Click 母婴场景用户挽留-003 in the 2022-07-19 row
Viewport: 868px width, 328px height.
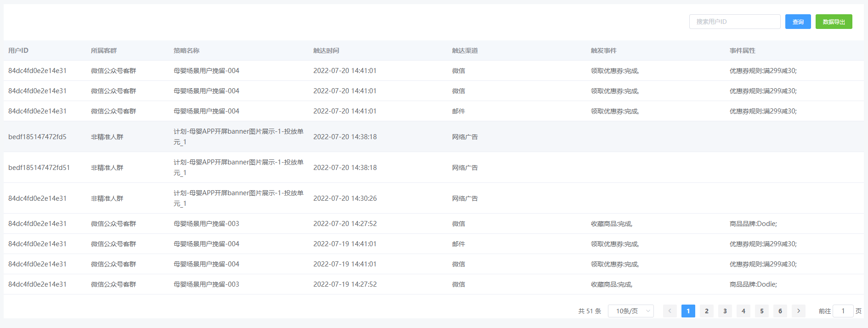coord(206,284)
